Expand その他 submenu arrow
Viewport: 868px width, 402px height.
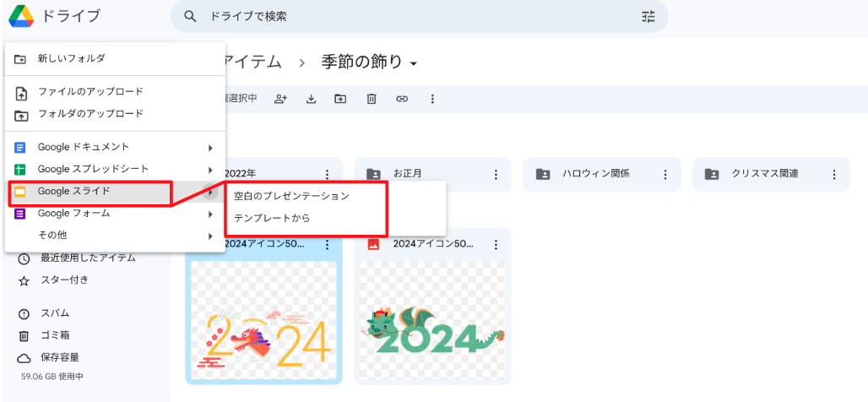click(210, 236)
